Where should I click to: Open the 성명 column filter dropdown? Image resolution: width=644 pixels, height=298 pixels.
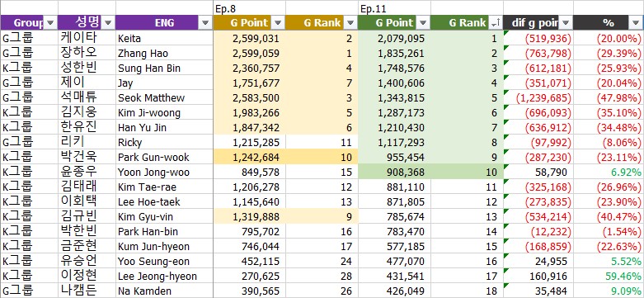click(108, 23)
